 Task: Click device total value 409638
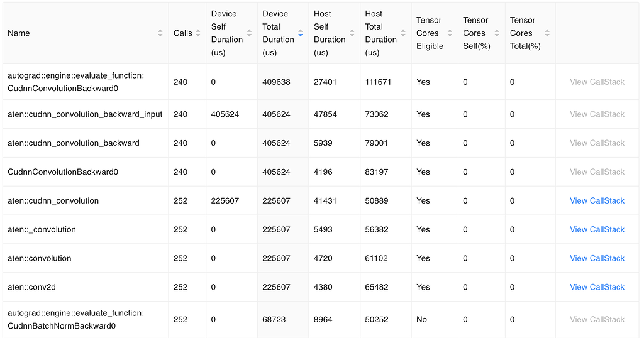click(x=277, y=82)
